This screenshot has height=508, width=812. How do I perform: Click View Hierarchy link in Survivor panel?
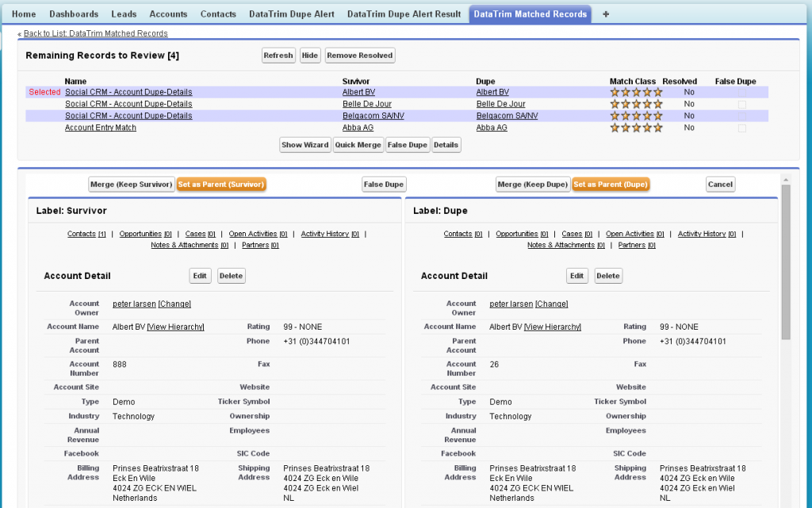click(175, 327)
